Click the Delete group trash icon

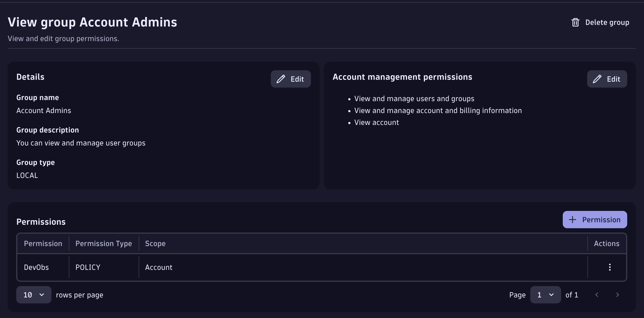click(x=575, y=22)
